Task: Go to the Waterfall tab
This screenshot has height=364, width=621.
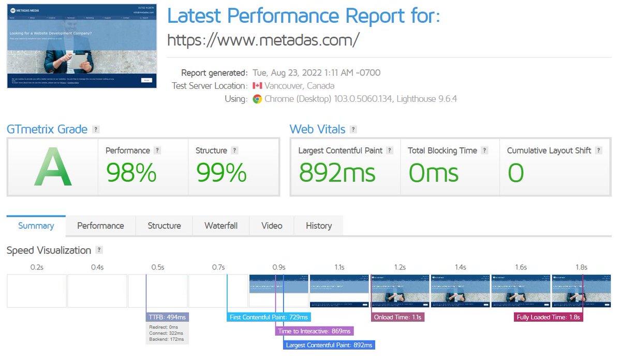Action: pyautogui.click(x=221, y=225)
